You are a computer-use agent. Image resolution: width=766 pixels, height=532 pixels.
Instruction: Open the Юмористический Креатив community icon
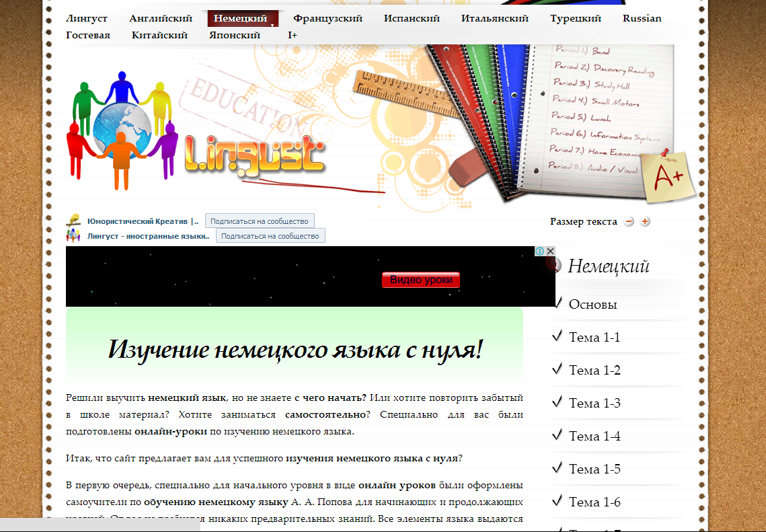[x=73, y=221]
